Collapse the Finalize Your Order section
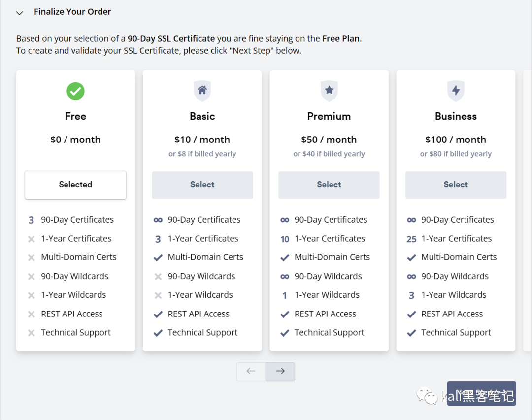The width and height of the screenshot is (532, 420). pos(20,13)
